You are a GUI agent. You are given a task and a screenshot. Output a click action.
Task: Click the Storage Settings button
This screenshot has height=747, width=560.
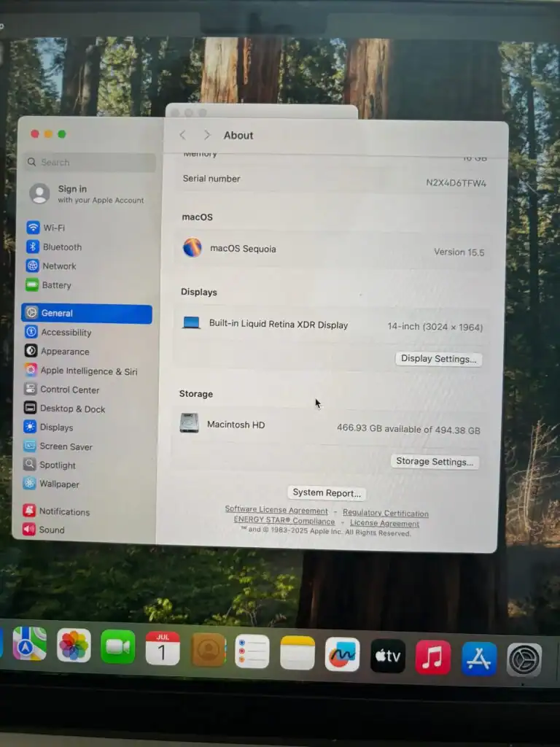435,462
